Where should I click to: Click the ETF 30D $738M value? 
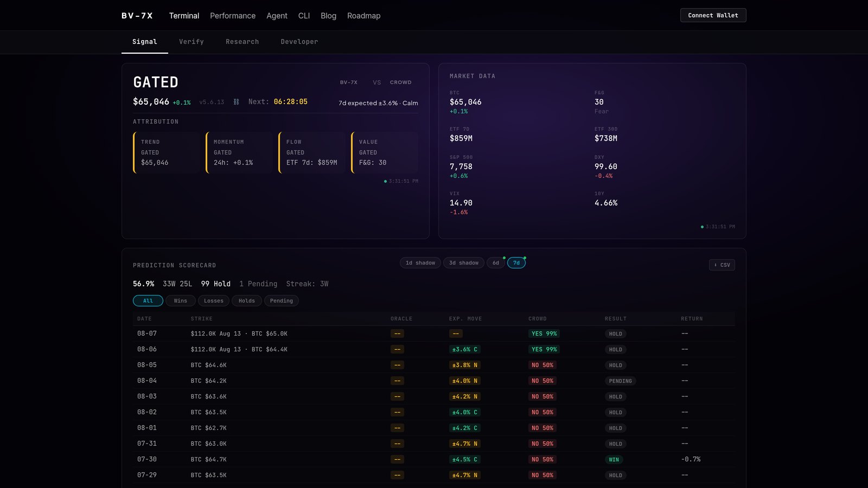pyautogui.click(x=606, y=138)
